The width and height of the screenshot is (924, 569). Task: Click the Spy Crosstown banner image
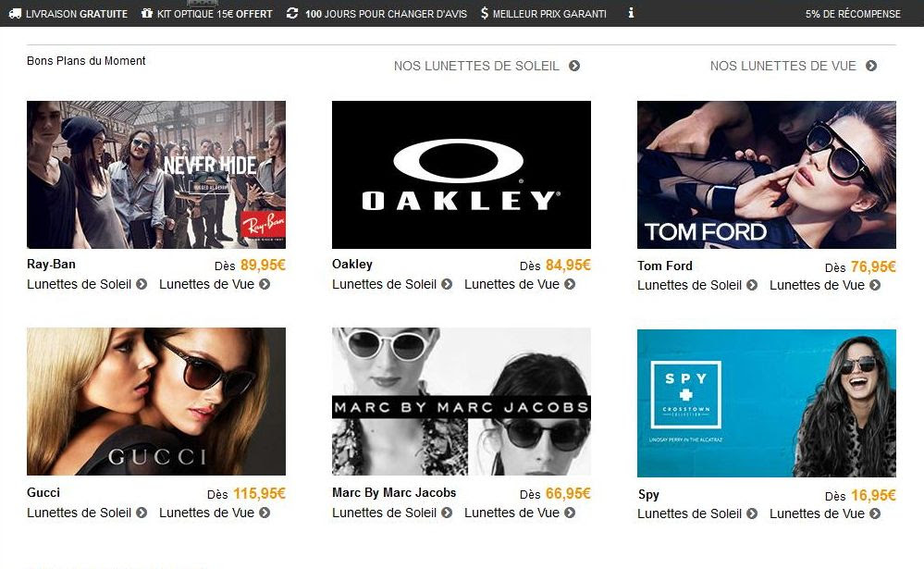pos(767,403)
